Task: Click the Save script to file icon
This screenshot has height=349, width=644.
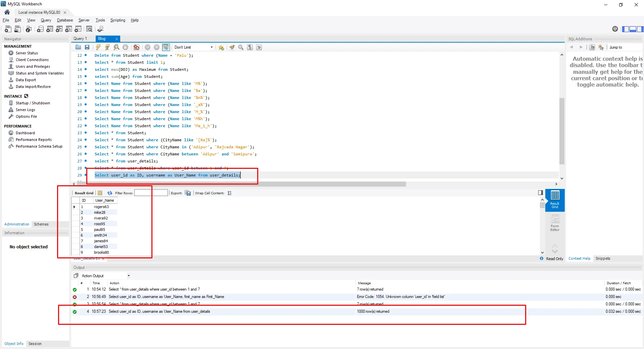Action: click(x=87, y=47)
